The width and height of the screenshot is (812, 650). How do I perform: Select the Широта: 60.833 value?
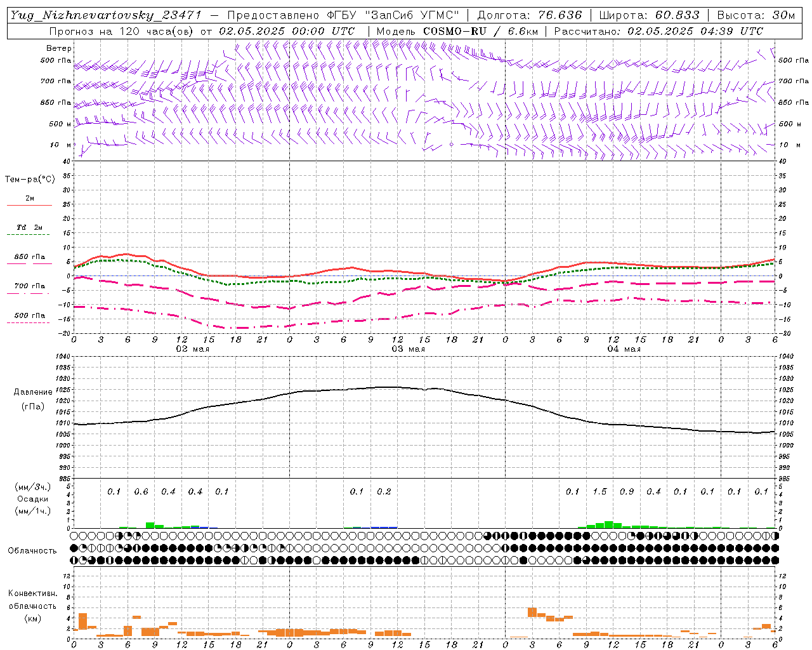(x=649, y=15)
